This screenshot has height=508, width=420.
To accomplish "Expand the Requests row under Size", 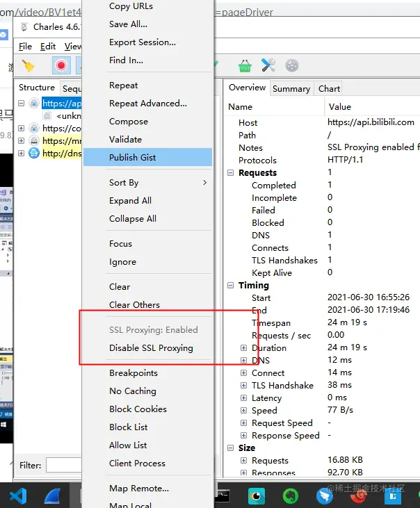I will [243, 460].
